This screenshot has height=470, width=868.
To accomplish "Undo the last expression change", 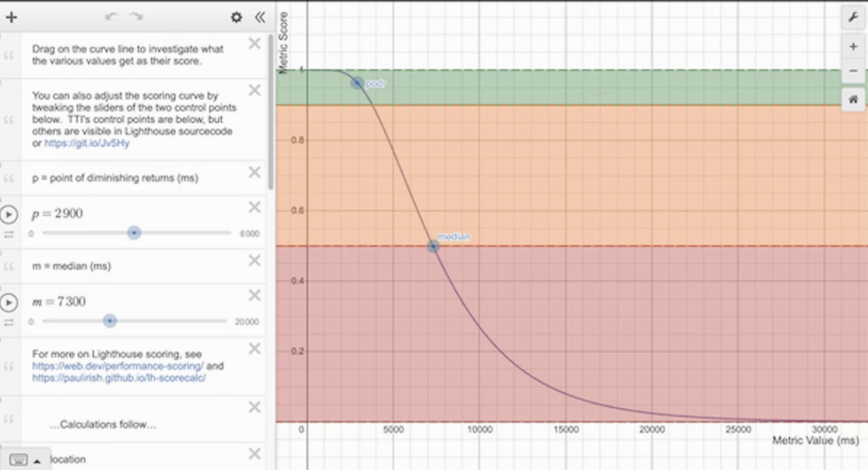I will click(x=111, y=17).
